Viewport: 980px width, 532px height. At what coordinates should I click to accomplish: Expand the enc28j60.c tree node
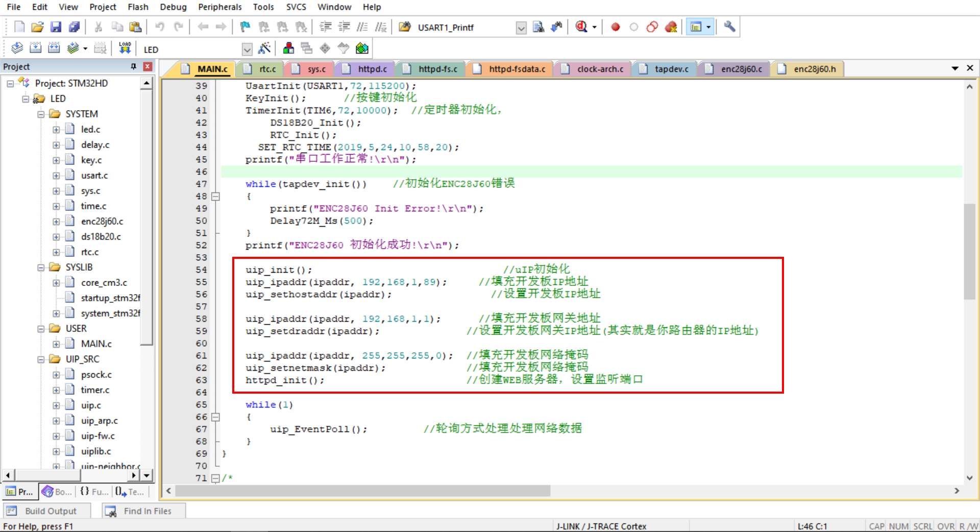(56, 222)
